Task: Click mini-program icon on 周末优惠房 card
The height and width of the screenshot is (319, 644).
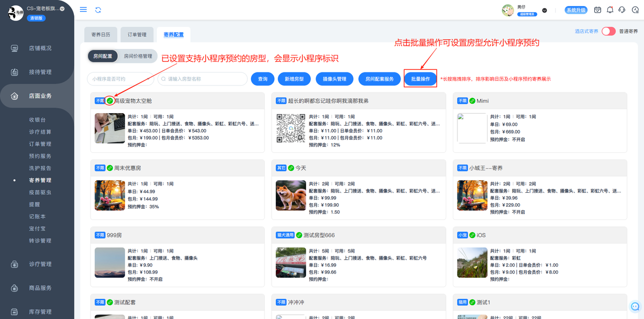Action: tap(110, 168)
